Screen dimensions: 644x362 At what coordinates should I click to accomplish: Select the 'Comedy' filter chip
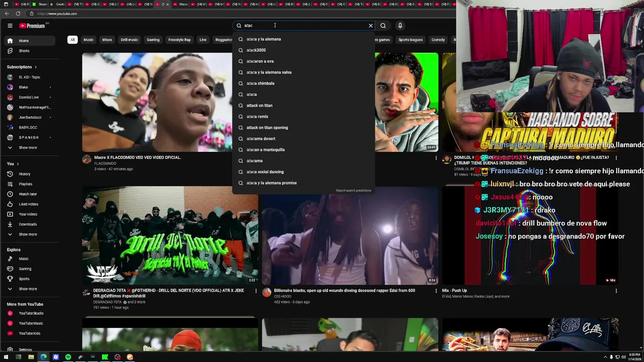pos(438,40)
